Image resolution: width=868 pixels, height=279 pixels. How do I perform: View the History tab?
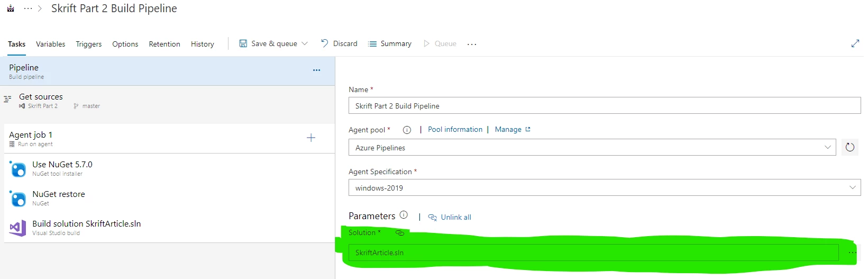(x=203, y=44)
